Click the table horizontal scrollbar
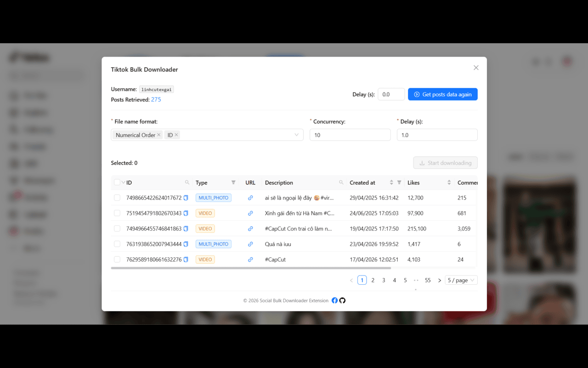The height and width of the screenshot is (368, 588). (x=251, y=268)
